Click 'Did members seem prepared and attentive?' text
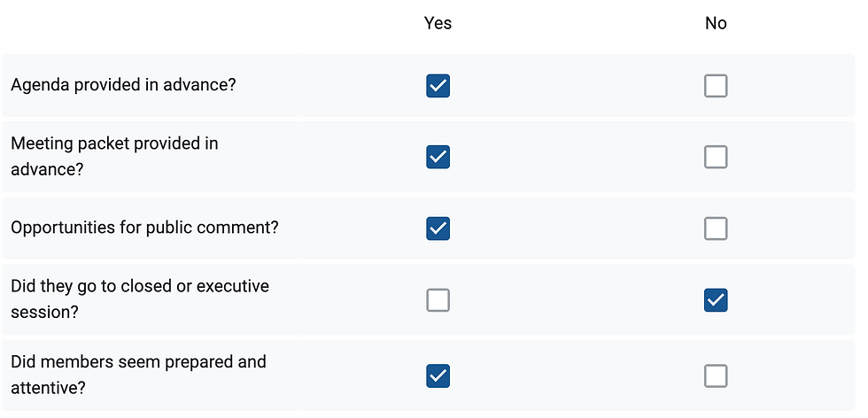This screenshot has width=868, height=418. click(138, 375)
